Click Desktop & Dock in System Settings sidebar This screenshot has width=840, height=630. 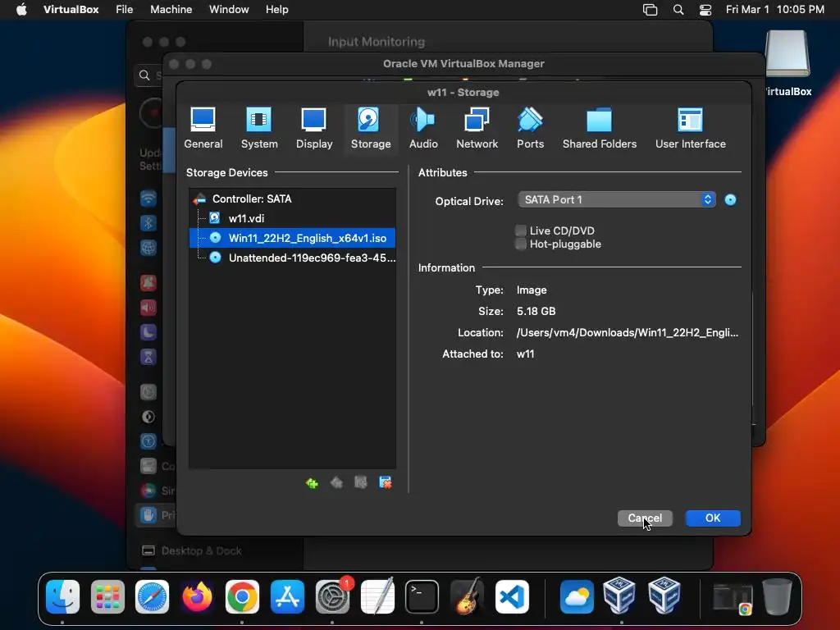(x=202, y=550)
